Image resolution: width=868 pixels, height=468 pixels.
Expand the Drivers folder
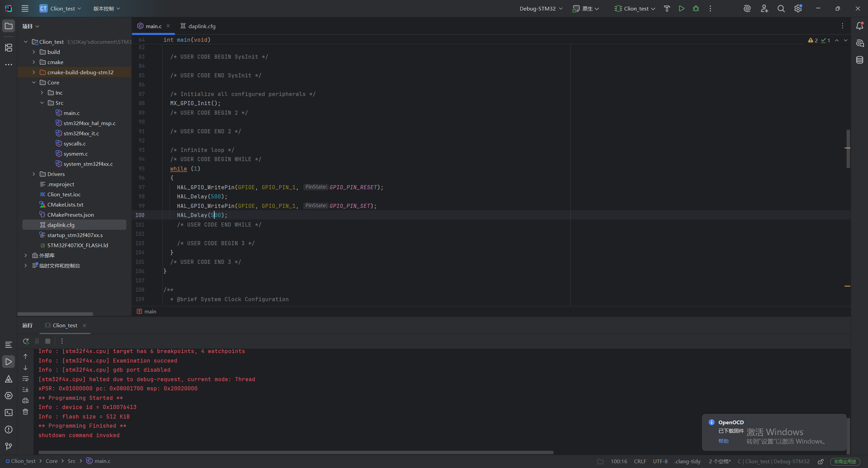pos(34,174)
